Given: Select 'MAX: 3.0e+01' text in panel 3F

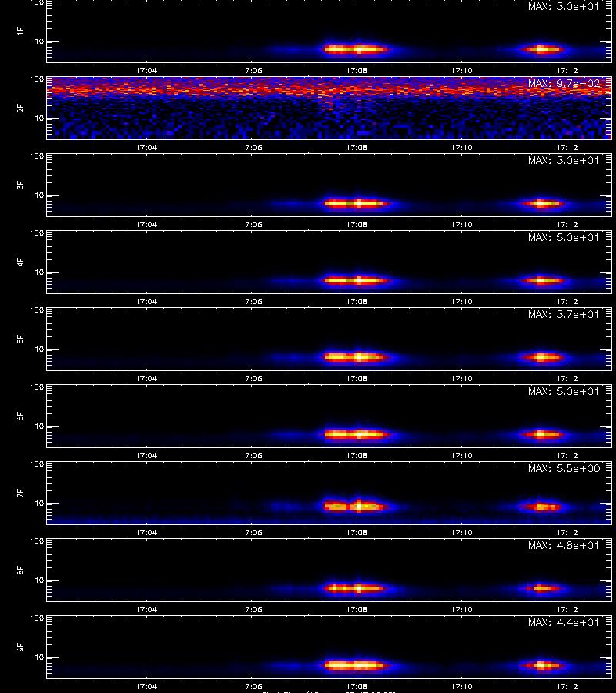Looking at the screenshot, I should tap(564, 160).
